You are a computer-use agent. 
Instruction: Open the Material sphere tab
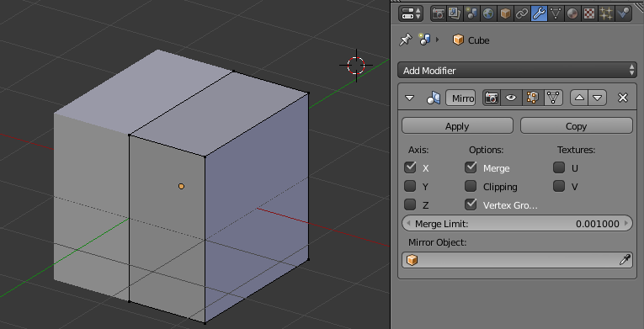point(572,13)
